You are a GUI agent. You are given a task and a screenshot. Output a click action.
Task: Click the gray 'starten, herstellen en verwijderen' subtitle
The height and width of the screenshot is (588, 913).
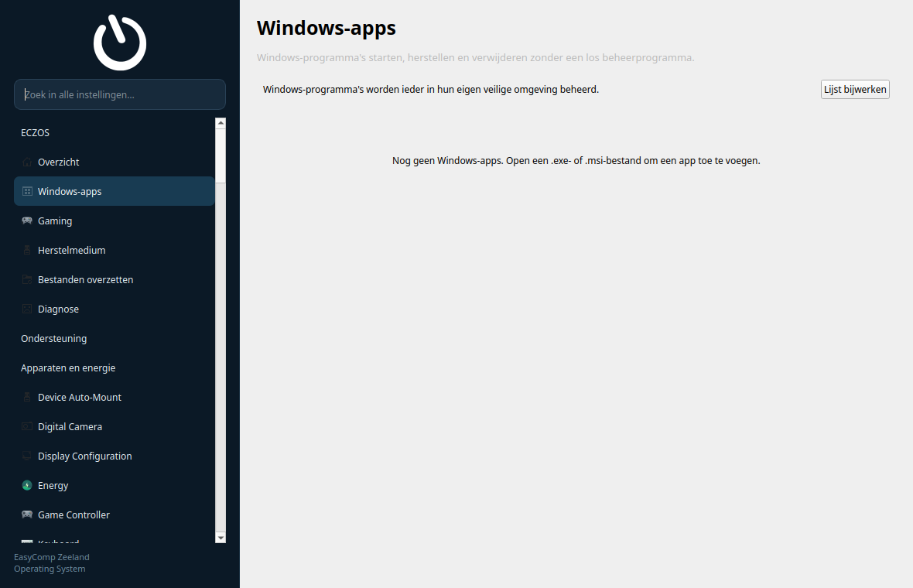pyautogui.click(x=475, y=57)
